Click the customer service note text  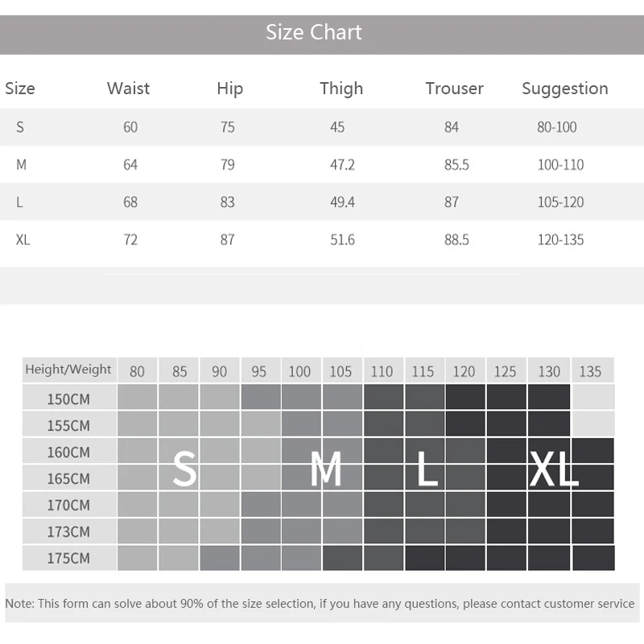coord(320,603)
